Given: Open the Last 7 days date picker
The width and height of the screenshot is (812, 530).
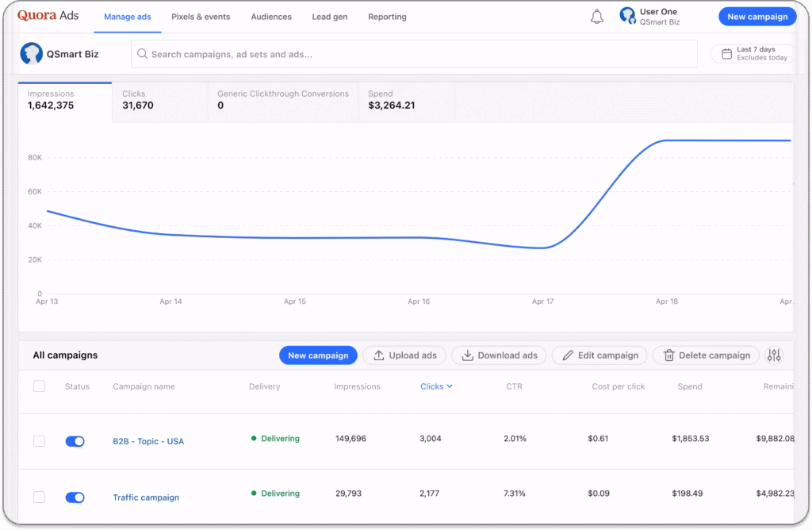Looking at the screenshot, I should (753, 54).
